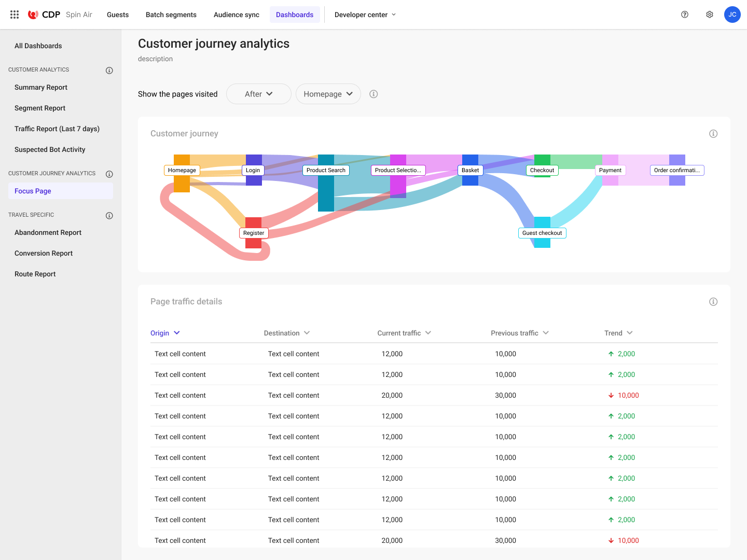Open the Homepage page selector dropdown
747x560 pixels.
[328, 94]
